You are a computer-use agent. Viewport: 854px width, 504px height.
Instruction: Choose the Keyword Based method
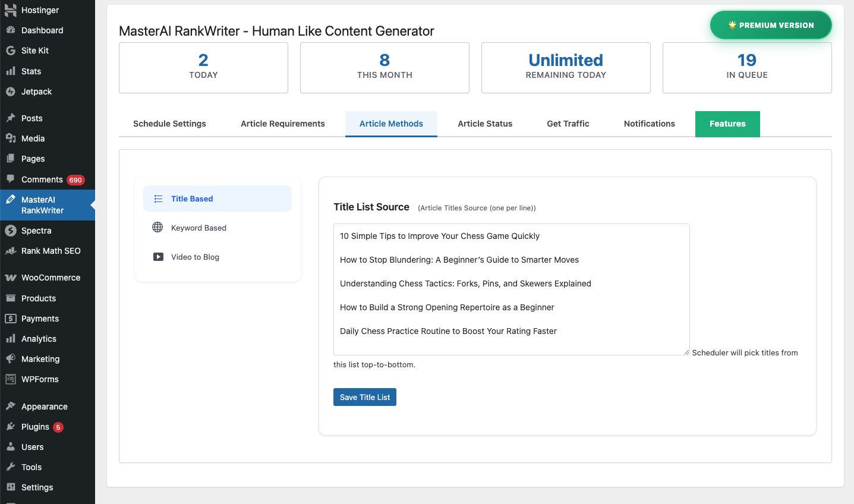point(218,228)
